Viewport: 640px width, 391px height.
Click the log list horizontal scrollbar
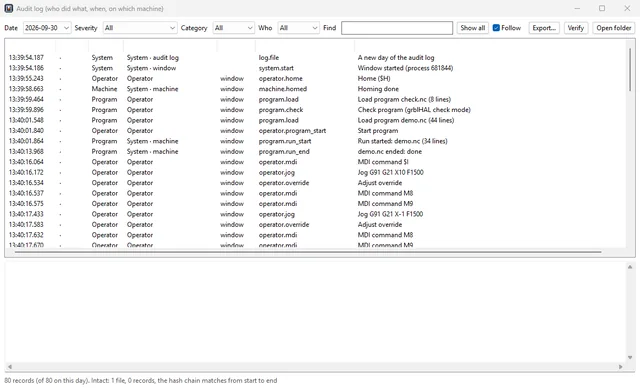308,252
